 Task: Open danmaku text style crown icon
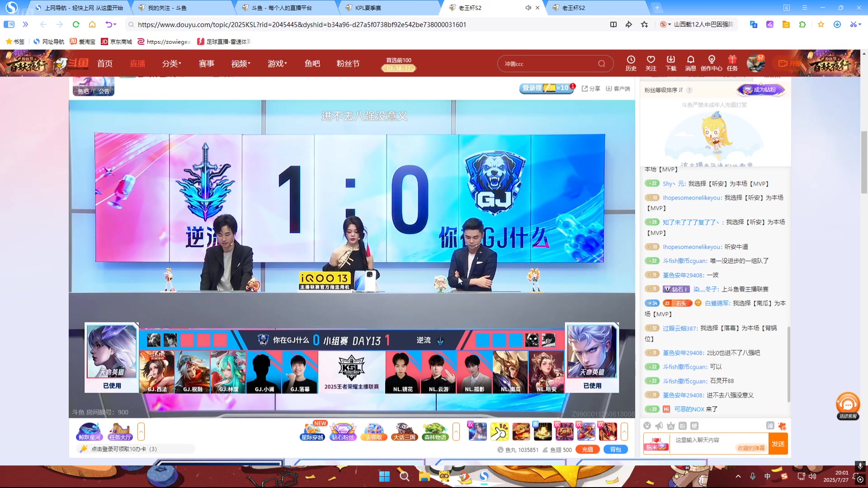[671, 426]
